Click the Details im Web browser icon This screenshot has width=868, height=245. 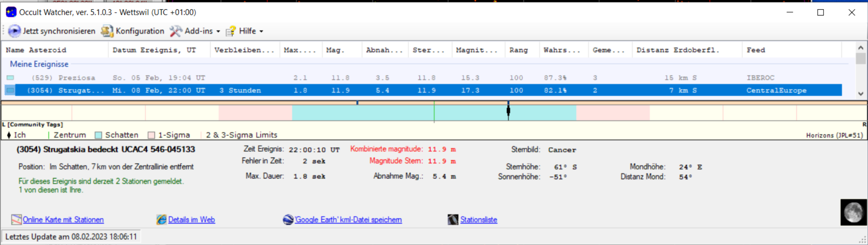(x=161, y=219)
